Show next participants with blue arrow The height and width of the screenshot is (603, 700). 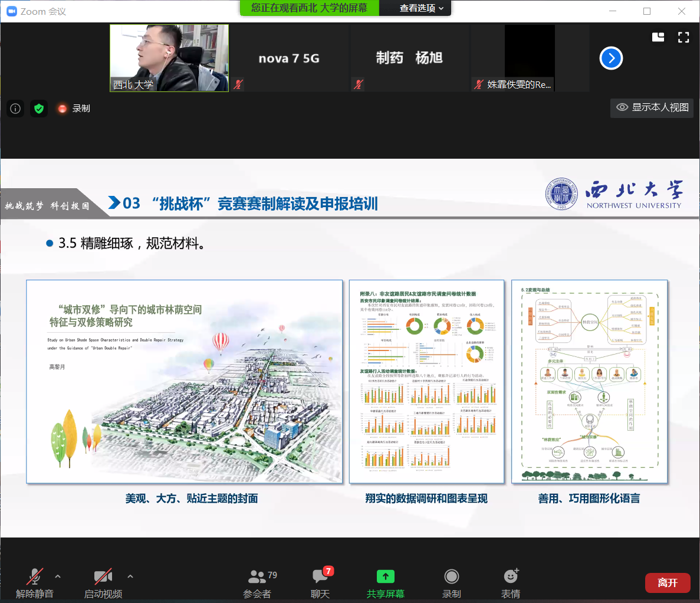[611, 58]
